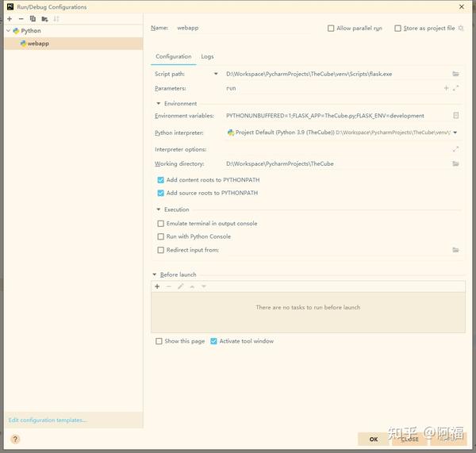Image resolution: width=476 pixels, height=453 pixels.
Task: Browse for Redirect input file
Action: click(455, 250)
